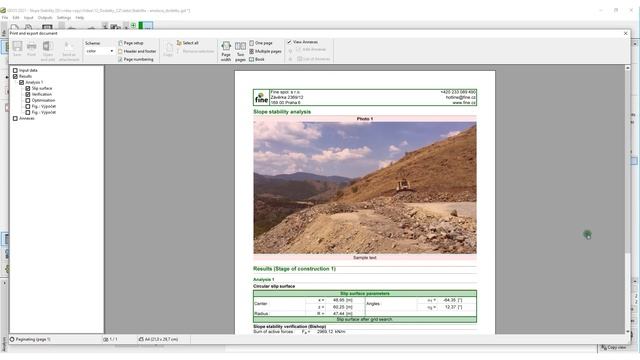Select Book view layout
The height and width of the screenshot is (360, 640).
point(257,60)
